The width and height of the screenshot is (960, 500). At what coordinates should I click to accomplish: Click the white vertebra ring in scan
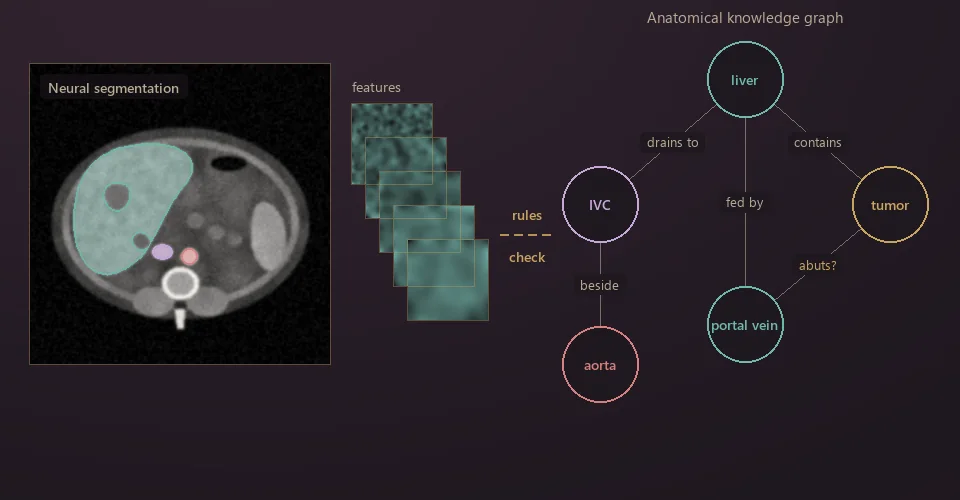pyautogui.click(x=180, y=283)
